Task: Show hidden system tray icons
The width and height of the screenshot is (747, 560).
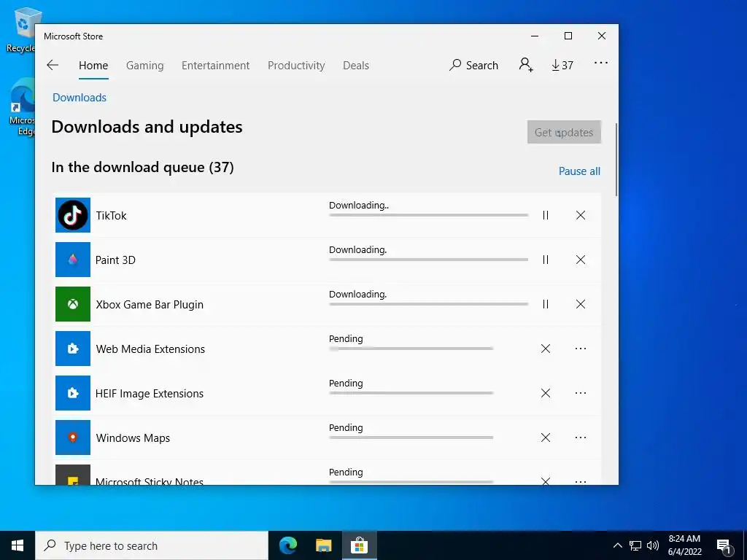Action: (x=617, y=545)
